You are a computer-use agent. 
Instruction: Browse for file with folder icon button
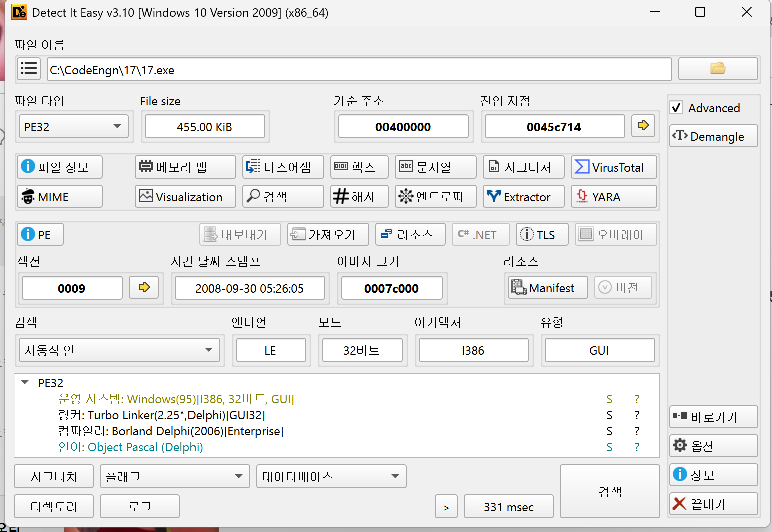pyautogui.click(x=718, y=69)
